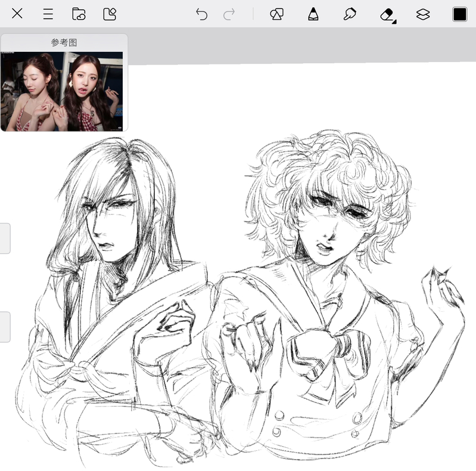Open the hamburger menu
The height and width of the screenshot is (471, 476).
48,14
